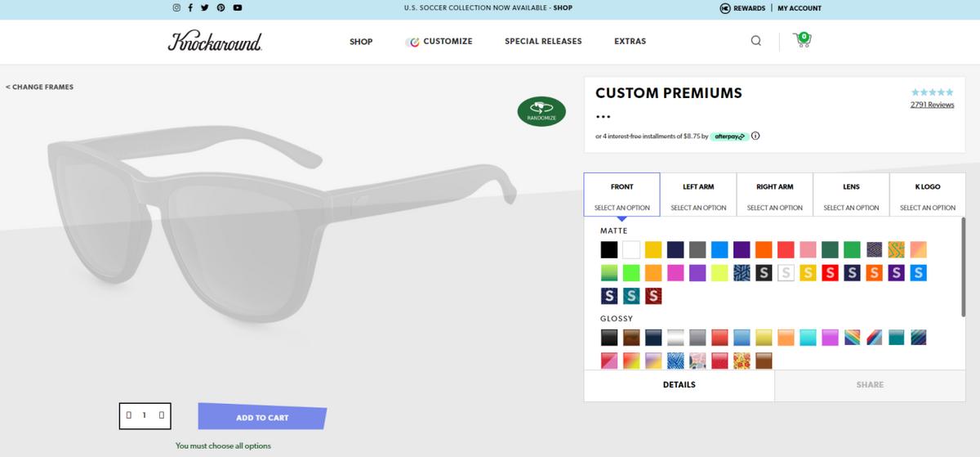This screenshot has height=457, width=980.
Task: Pick the matte black color swatch
Action: [609, 249]
